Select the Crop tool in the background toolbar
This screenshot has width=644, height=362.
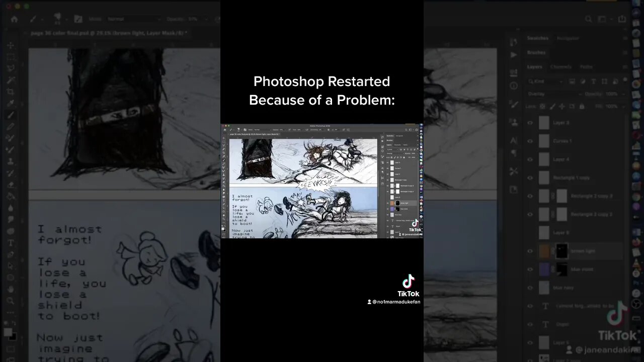(x=11, y=92)
